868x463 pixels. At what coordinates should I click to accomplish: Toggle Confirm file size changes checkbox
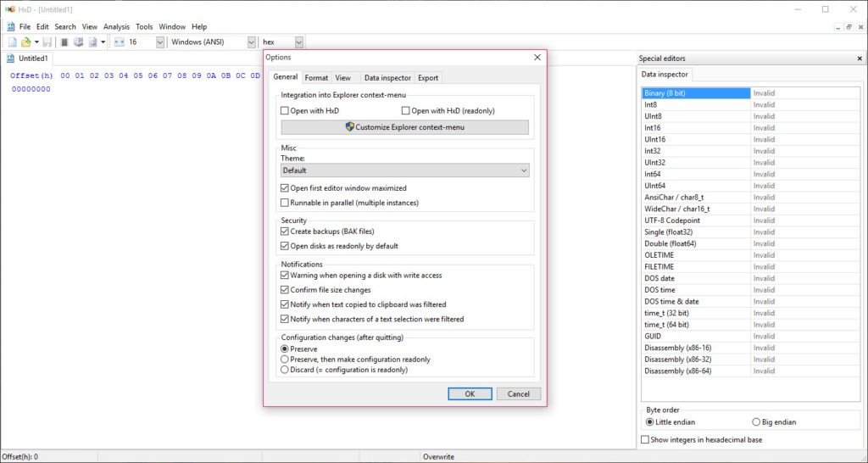pyautogui.click(x=285, y=290)
